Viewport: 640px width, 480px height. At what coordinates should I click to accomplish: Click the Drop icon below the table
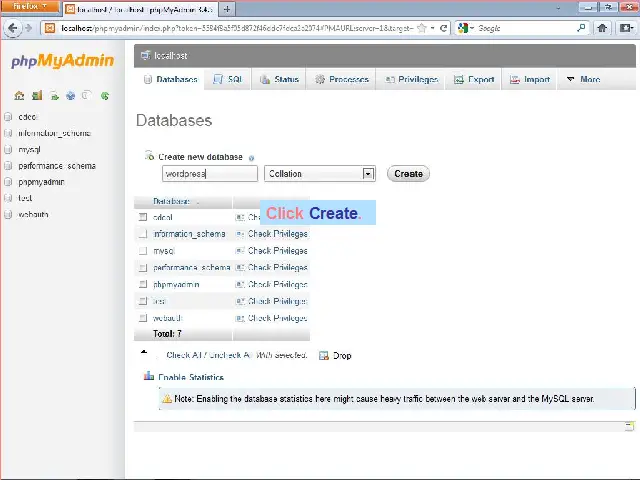[x=324, y=356]
